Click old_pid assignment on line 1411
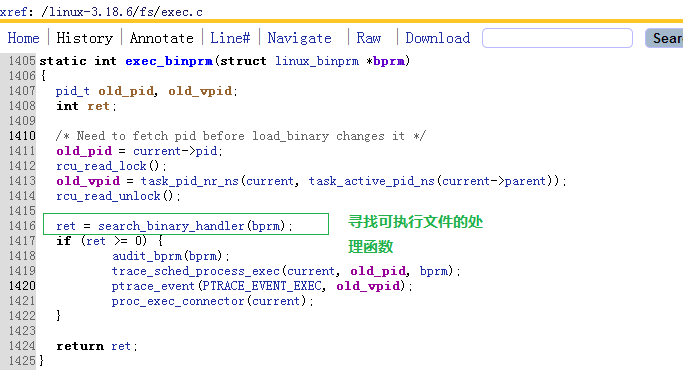This screenshot has height=370, width=683. (x=84, y=151)
